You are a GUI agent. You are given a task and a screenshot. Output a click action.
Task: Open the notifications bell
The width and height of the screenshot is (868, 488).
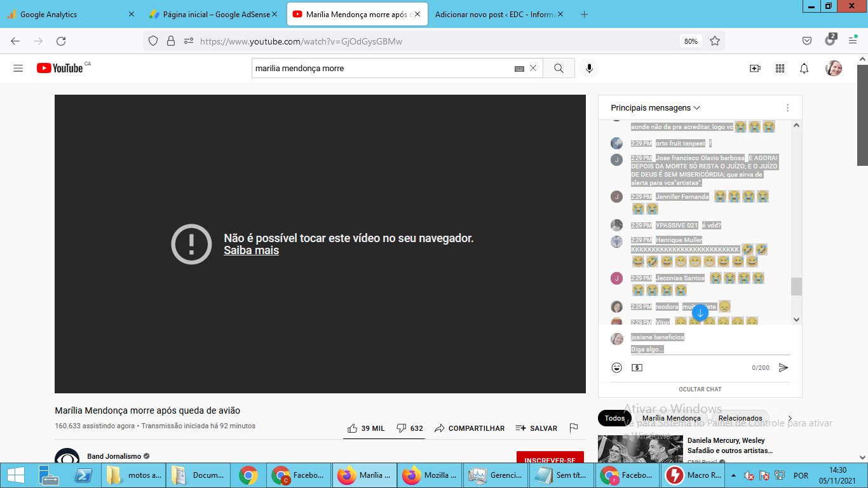point(804,68)
